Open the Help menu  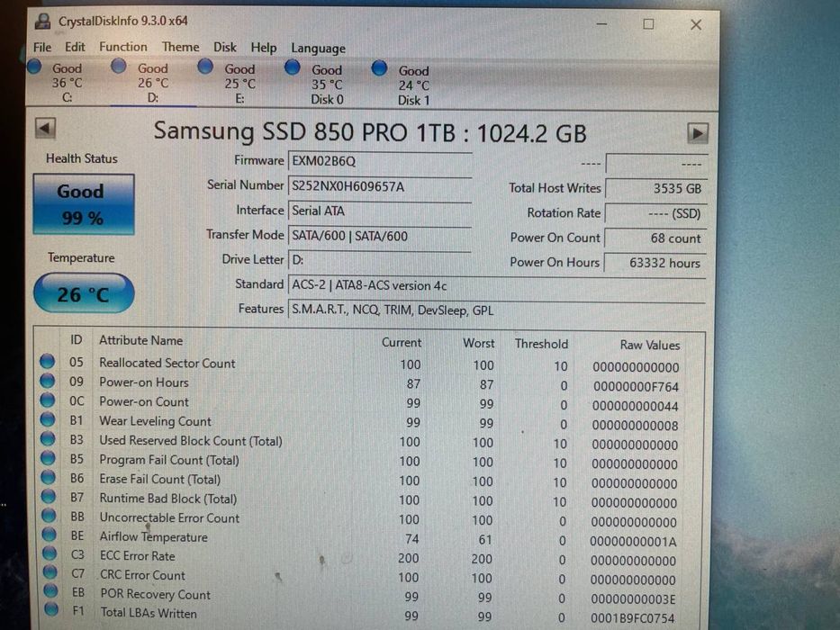(264, 48)
